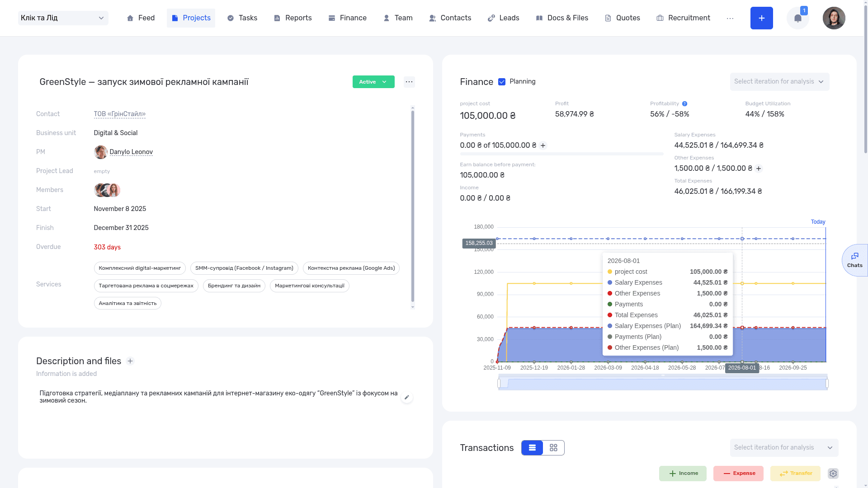The width and height of the screenshot is (868, 488).
Task: Click Profit value 58,974.99 ₴
Action: coord(575,114)
